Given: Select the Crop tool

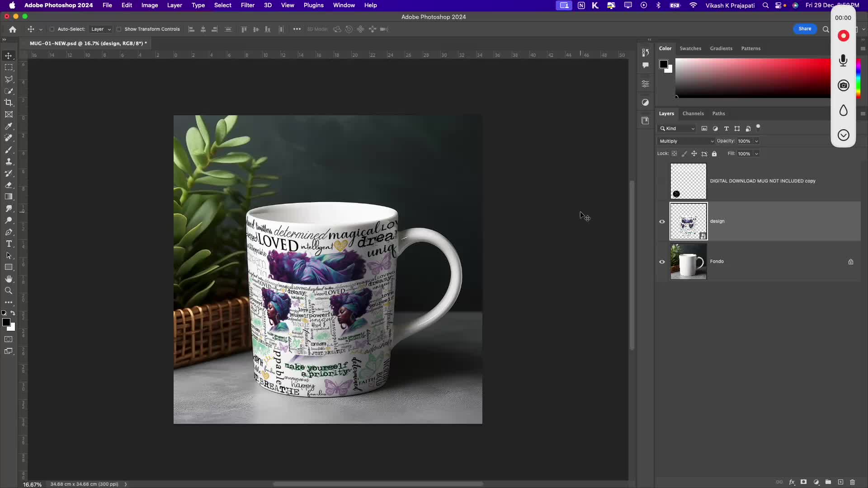Looking at the screenshot, I should point(9,103).
